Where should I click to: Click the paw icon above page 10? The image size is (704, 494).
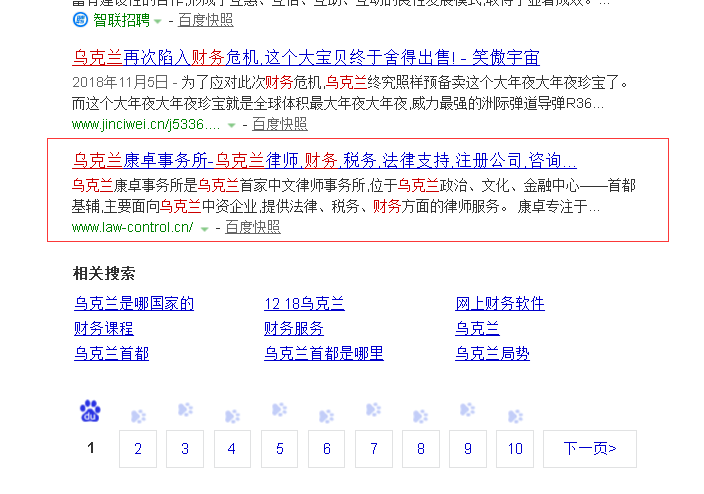pyautogui.click(x=515, y=416)
